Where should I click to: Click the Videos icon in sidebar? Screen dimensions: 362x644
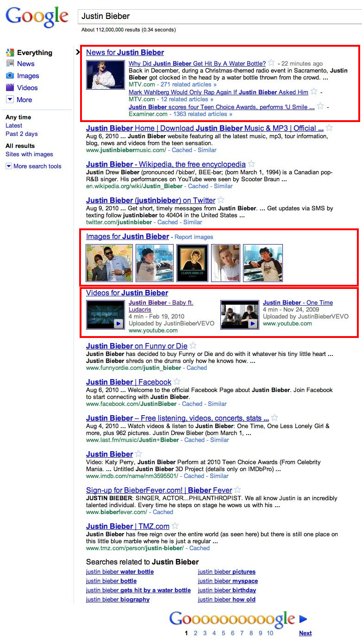point(10,87)
